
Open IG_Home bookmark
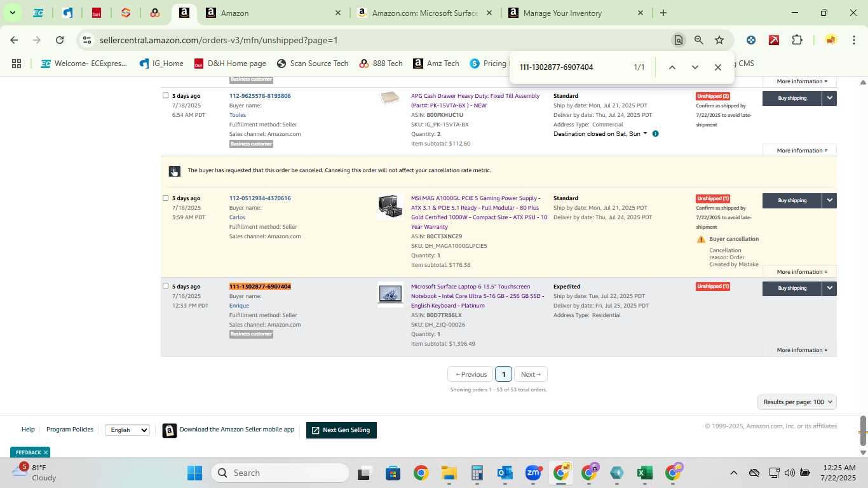(x=161, y=64)
